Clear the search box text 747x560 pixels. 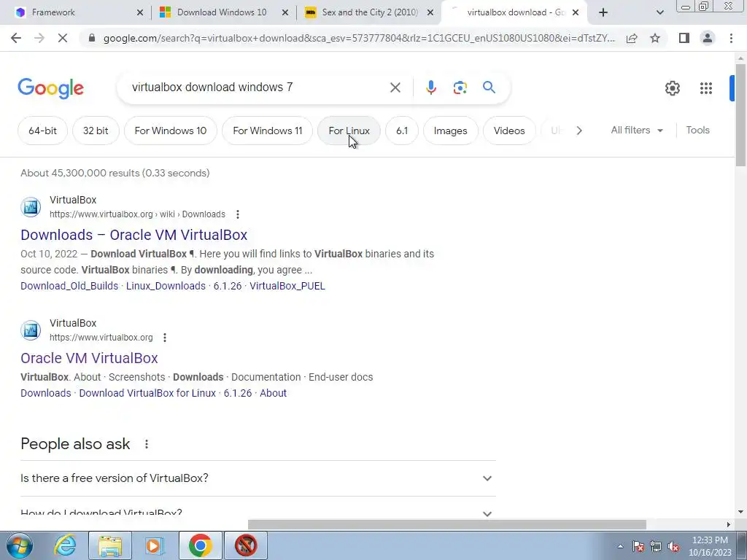395,87
